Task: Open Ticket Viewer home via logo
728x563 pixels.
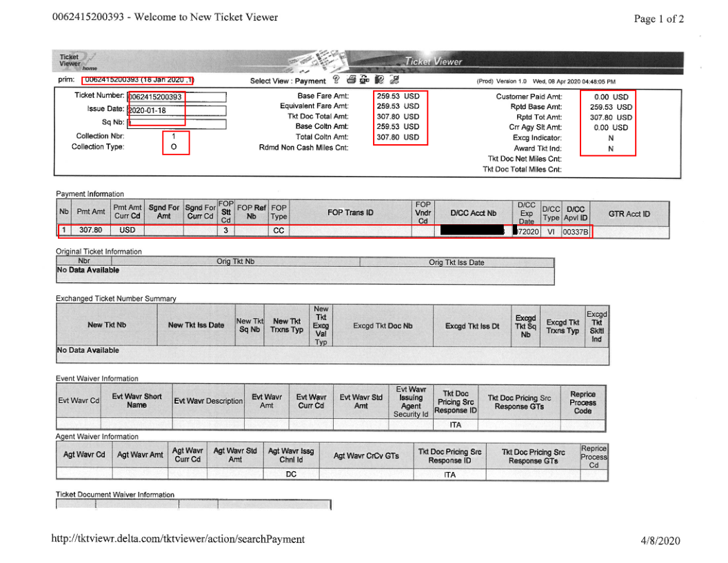Action: 77,62
